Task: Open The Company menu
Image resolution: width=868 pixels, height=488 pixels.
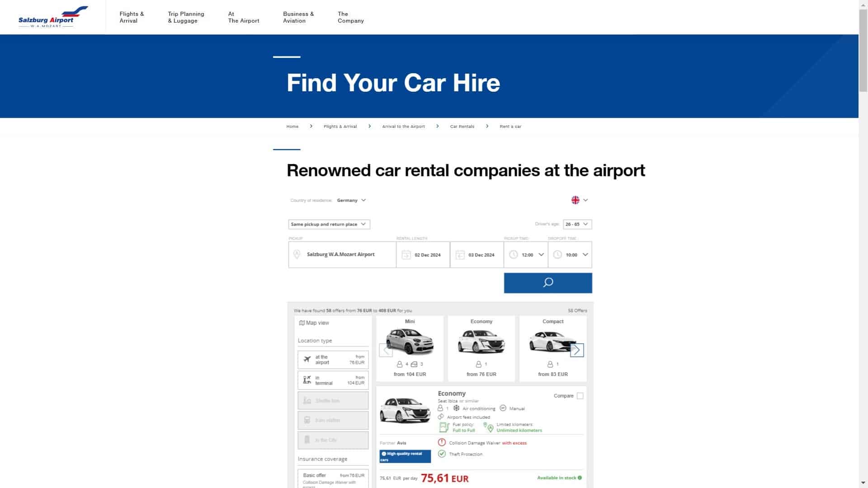Action: (x=351, y=17)
